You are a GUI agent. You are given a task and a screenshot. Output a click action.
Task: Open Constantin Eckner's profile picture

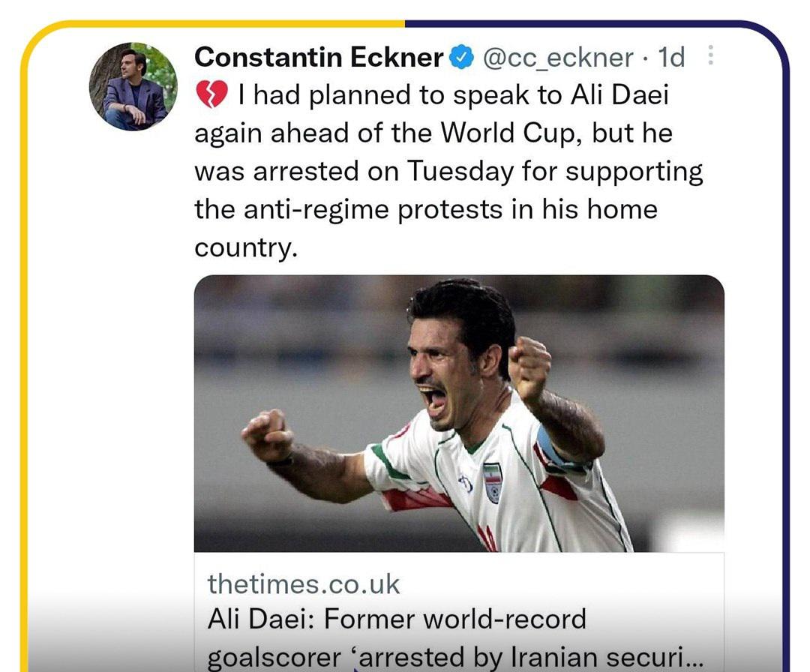(133, 86)
